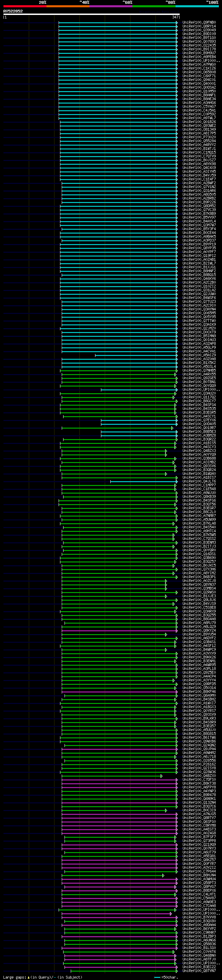
Task: Click hit label UniRef100_Q4BZX3
Action: [x=199, y=451]
